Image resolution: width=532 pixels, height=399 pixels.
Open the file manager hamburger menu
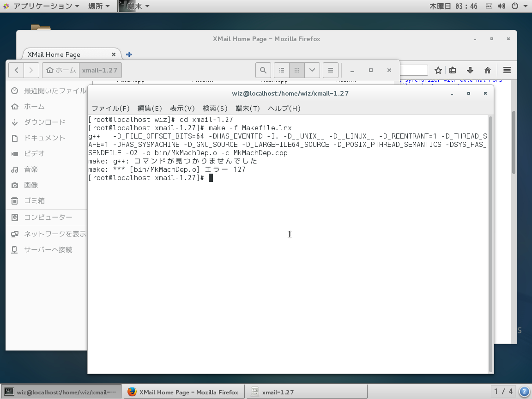coord(331,70)
